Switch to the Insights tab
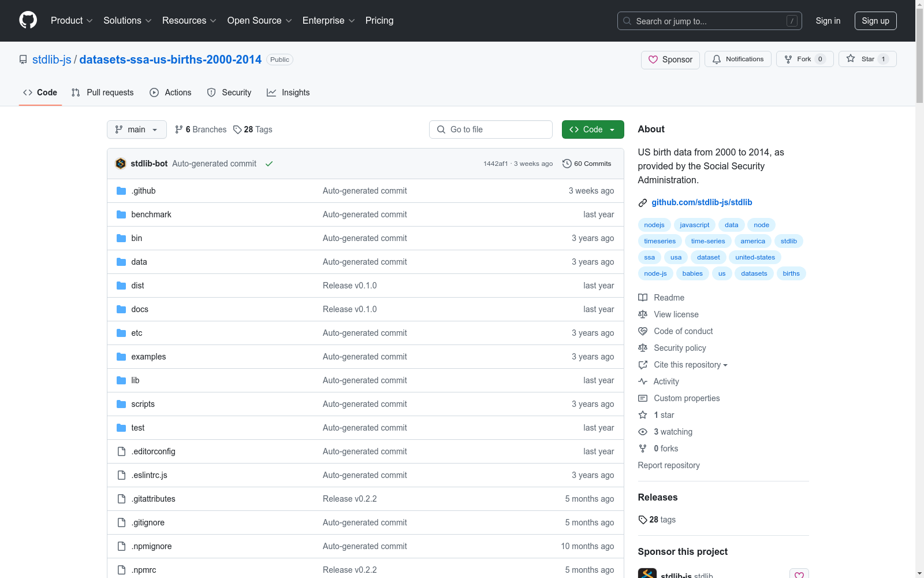The image size is (924, 578). [288, 92]
